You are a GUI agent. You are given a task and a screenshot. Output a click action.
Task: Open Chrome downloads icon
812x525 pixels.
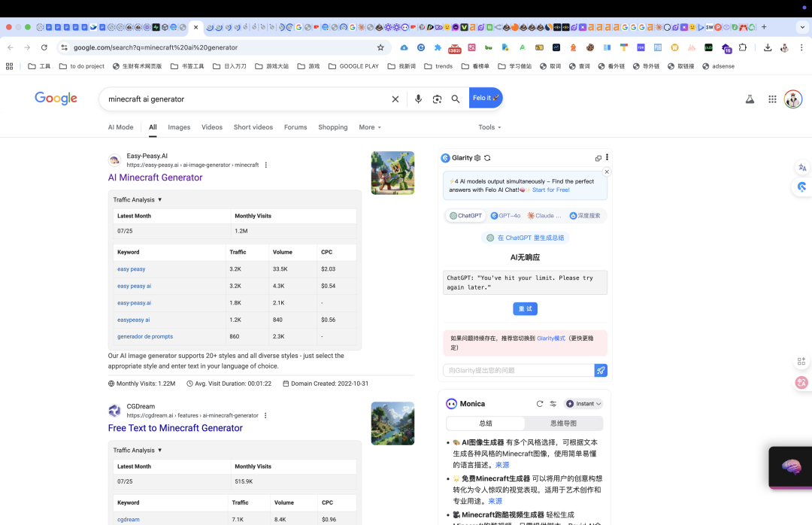pos(768,47)
